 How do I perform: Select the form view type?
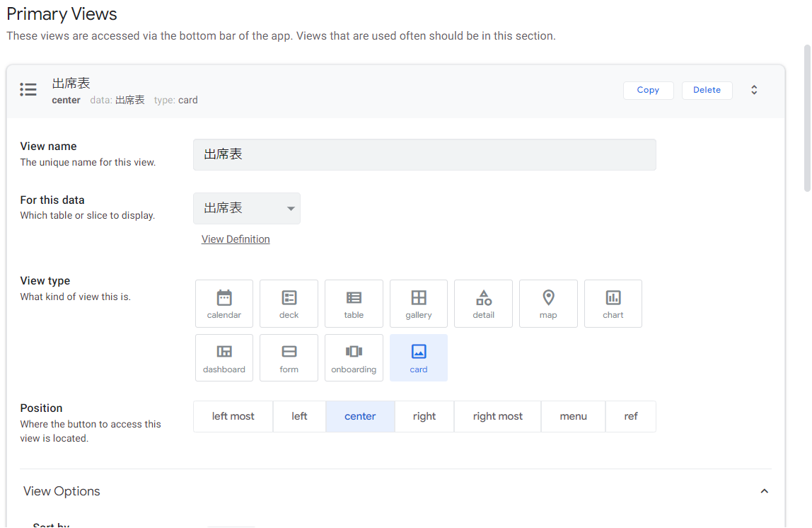(289, 358)
